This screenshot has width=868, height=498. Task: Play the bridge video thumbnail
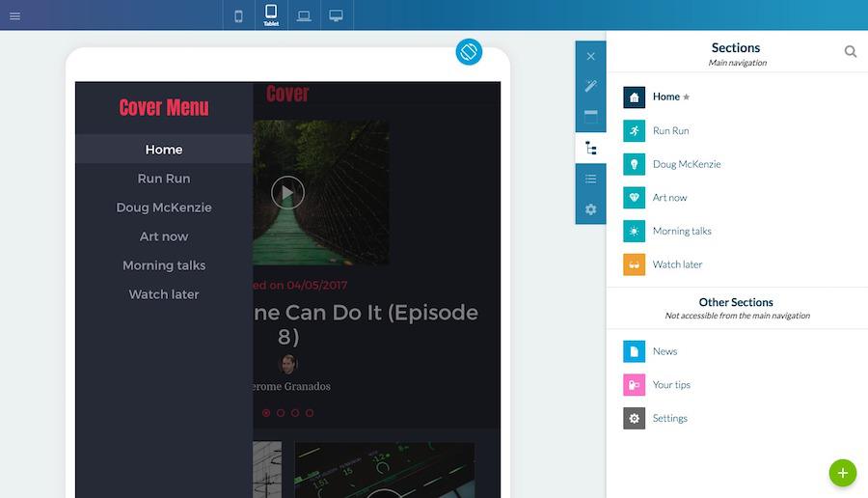tap(287, 192)
